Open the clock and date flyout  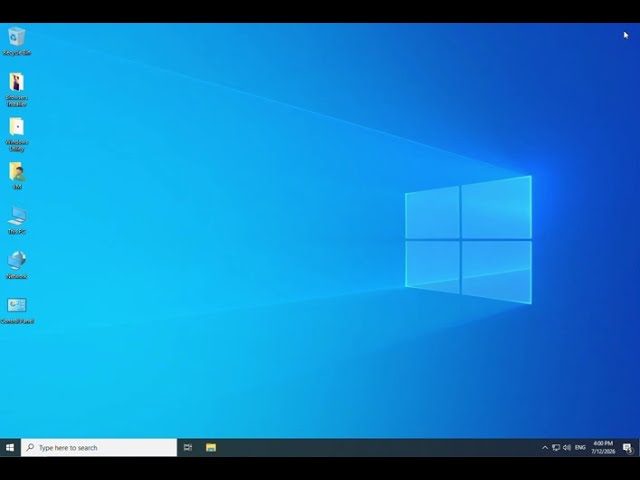pos(603,448)
